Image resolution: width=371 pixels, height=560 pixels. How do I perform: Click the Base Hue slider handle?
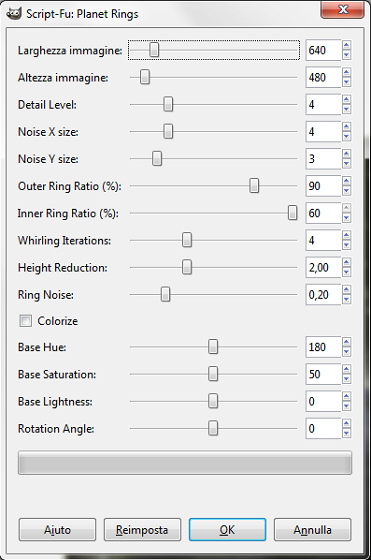[x=213, y=347]
